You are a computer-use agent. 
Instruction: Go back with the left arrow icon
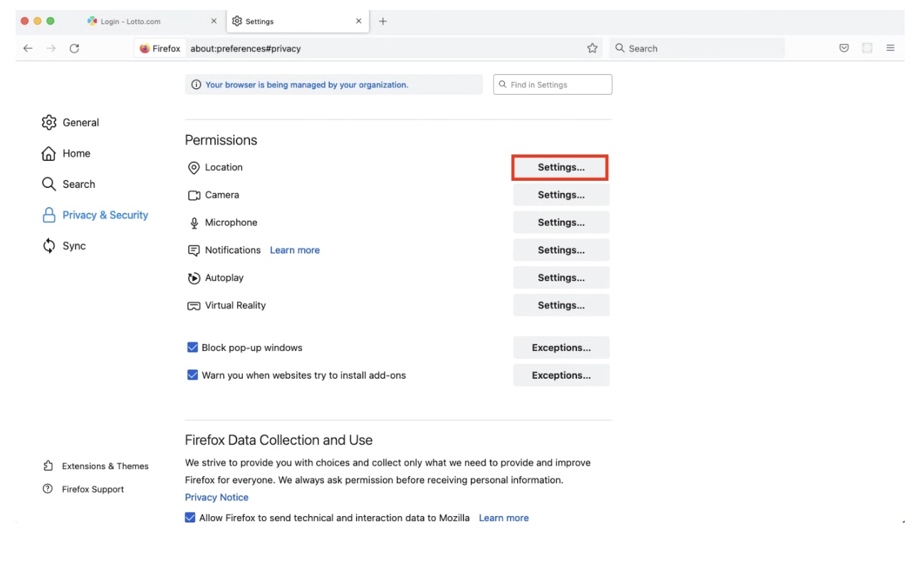[x=28, y=48]
